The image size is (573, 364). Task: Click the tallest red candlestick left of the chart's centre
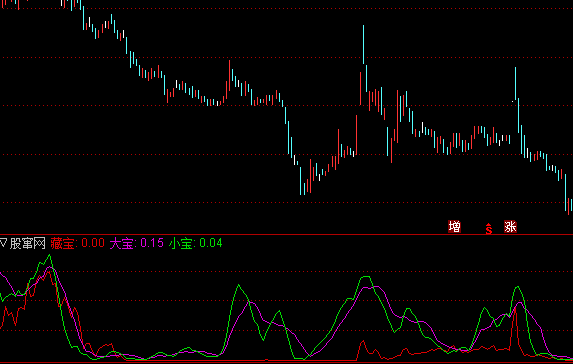coord(229,75)
